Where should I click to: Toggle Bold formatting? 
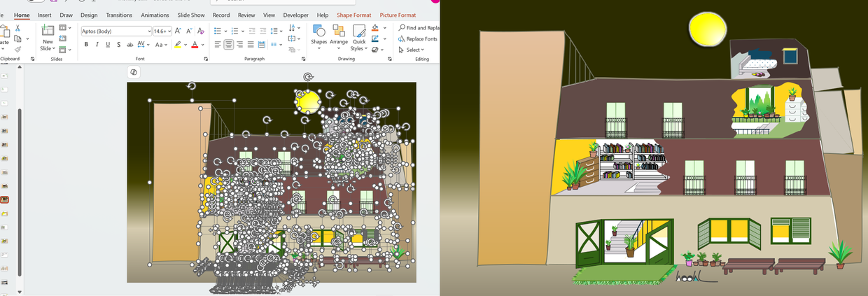pos(86,45)
